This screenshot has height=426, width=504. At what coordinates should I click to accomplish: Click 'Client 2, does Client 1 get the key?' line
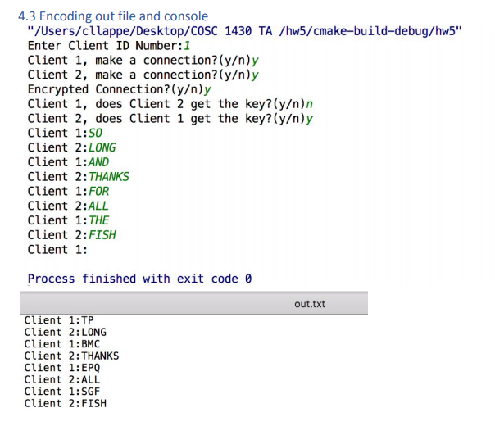point(170,119)
